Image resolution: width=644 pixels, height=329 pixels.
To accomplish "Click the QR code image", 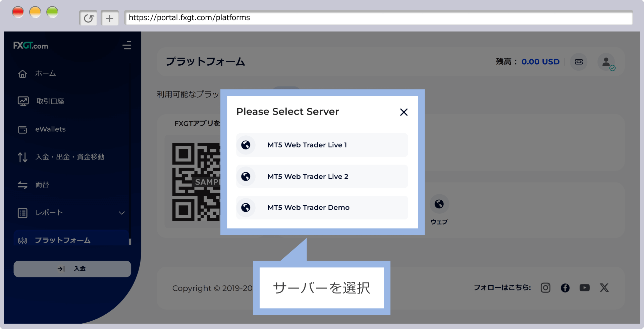I will (196, 182).
